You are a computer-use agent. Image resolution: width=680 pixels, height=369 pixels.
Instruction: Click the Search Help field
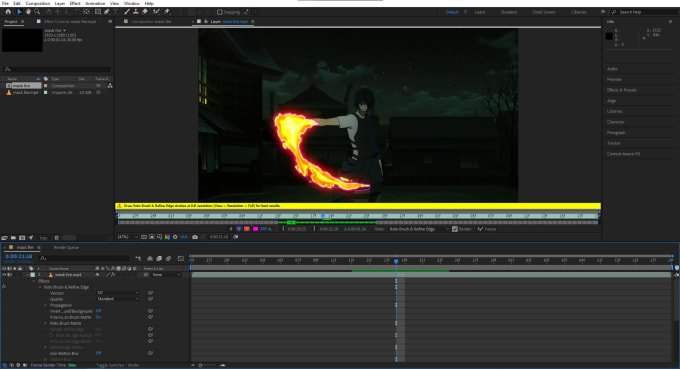click(x=642, y=12)
